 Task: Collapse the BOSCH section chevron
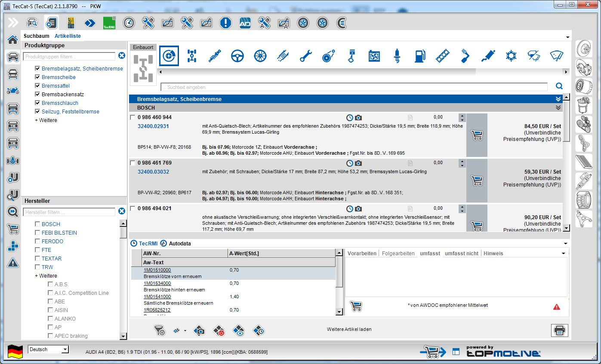(558, 108)
